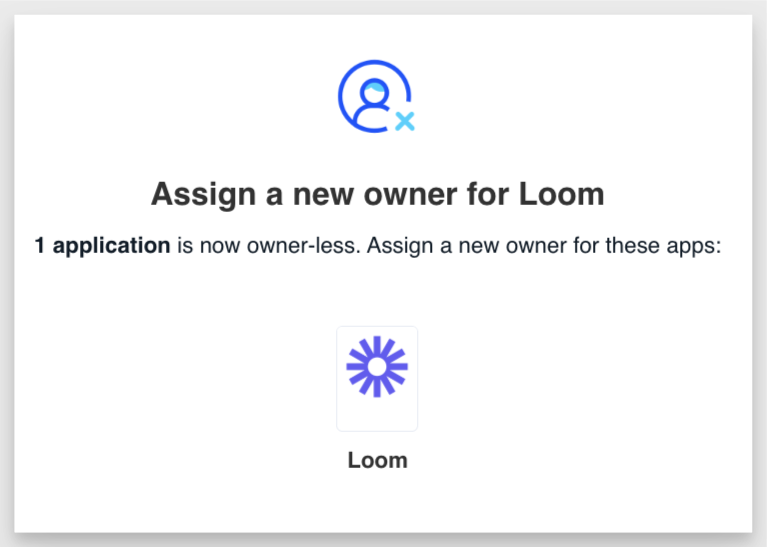Click the word Loom in the heading
The image size is (767, 547).
coord(562,194)
